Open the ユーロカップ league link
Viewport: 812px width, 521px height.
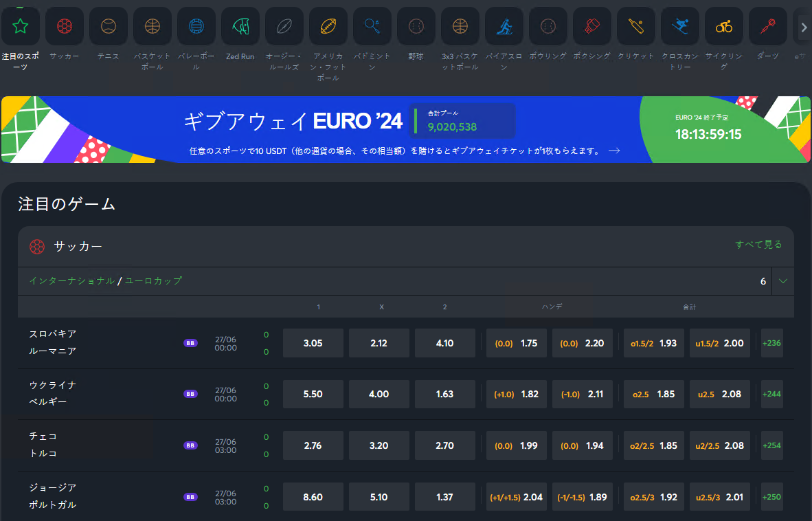(x=153, y=280)
